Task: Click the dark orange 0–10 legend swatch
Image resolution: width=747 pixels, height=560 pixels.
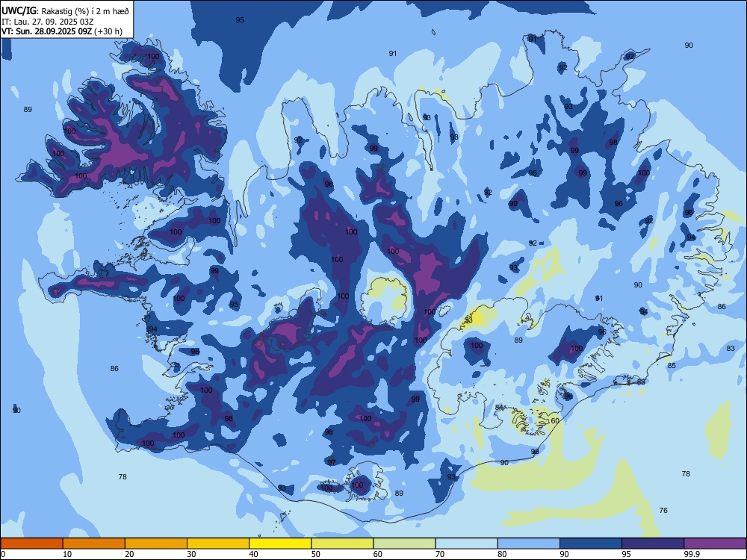Action: [x=31, y=544]
